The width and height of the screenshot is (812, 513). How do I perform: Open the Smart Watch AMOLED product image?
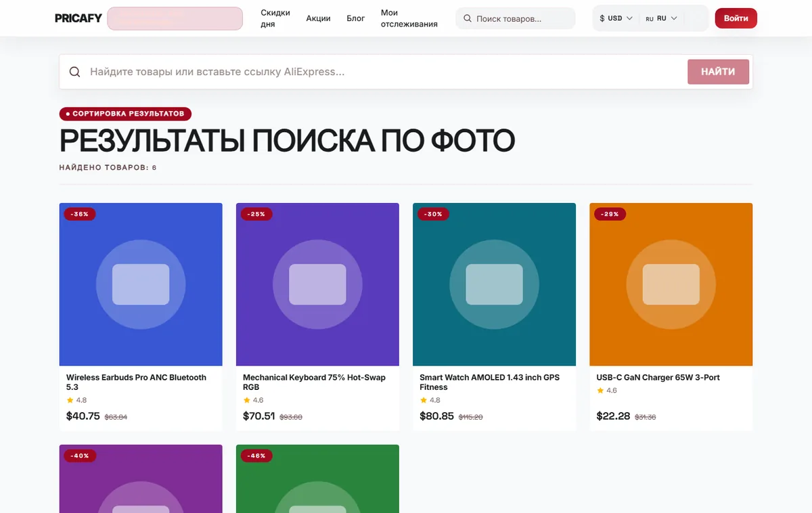click(494, 284)
